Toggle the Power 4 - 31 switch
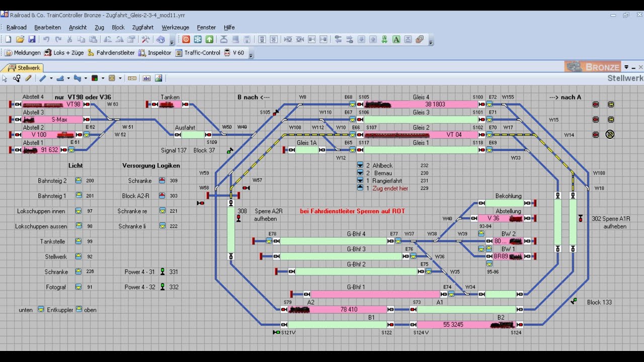 [162, 271]
